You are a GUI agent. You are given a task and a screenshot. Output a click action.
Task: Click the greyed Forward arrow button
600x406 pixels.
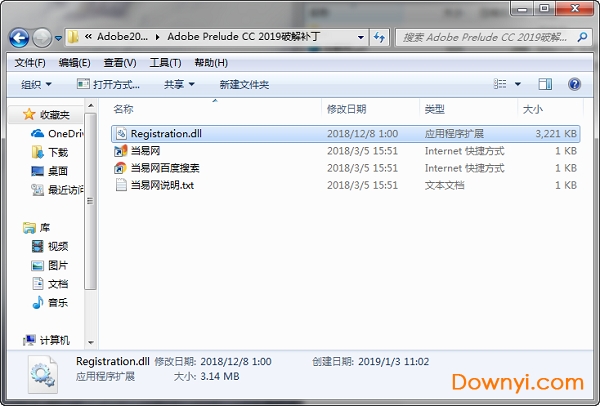pos(42,38)
